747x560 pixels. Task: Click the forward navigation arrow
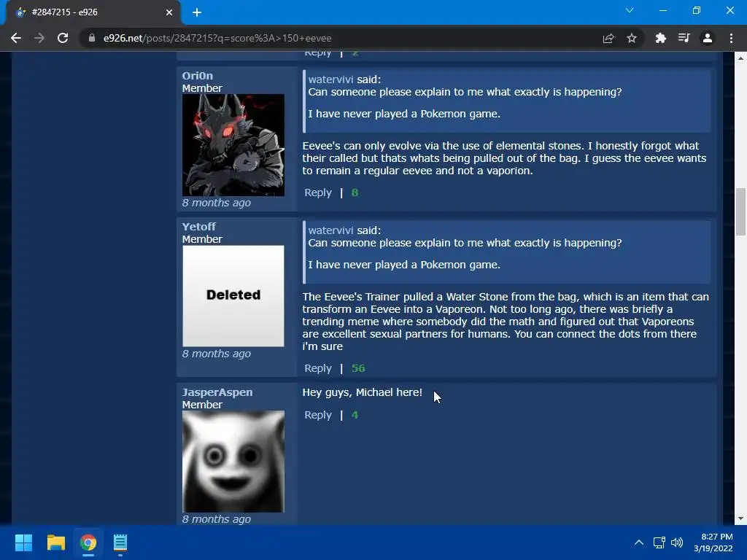39,38
